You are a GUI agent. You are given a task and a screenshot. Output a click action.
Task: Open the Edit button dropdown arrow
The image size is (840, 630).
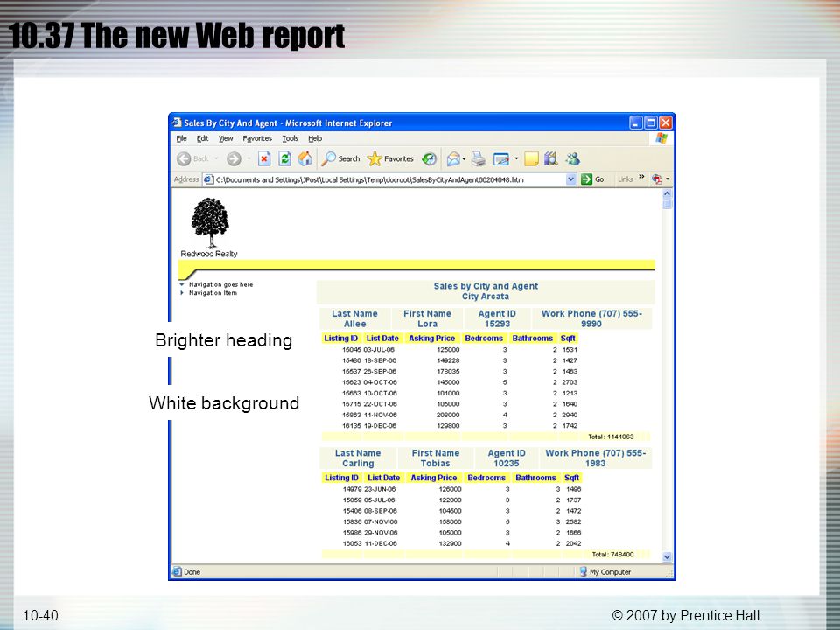click(x=516, y=158)
